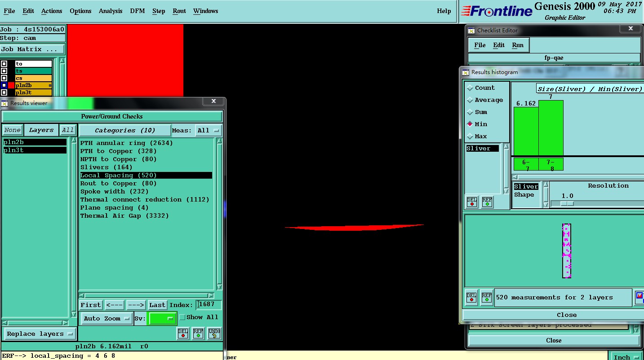The image size is (644, 360).
Task: Click Categories (10) header button
Action: pos(125,130)
